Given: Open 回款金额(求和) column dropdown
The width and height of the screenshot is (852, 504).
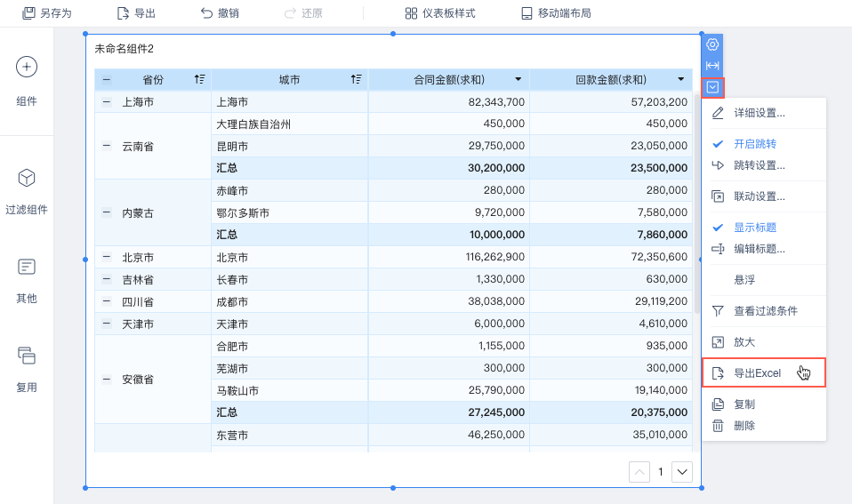Looking at the screenshot, I should pyautogui.click(x=681, y=79).
